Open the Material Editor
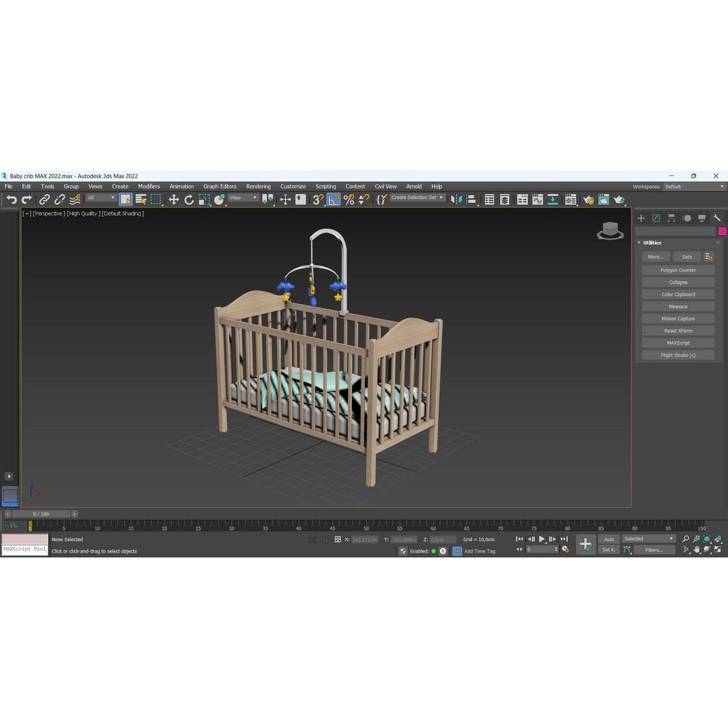Image resolution: width=728 pixels, height=728 pixels. 571,198
